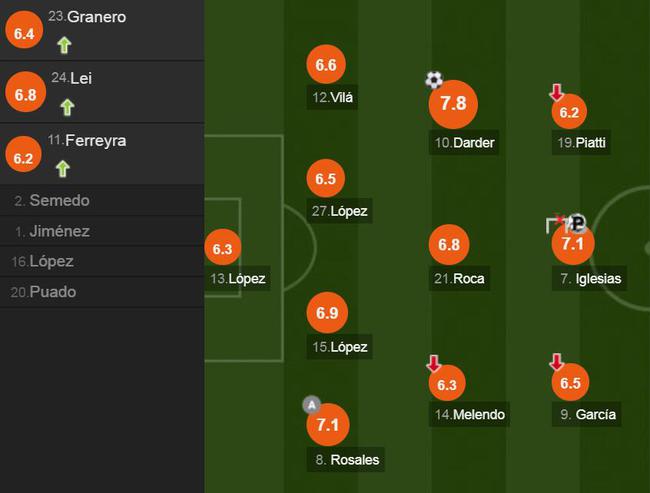
Task: Click the red substitution arrow on García
Action: (556, 362)
